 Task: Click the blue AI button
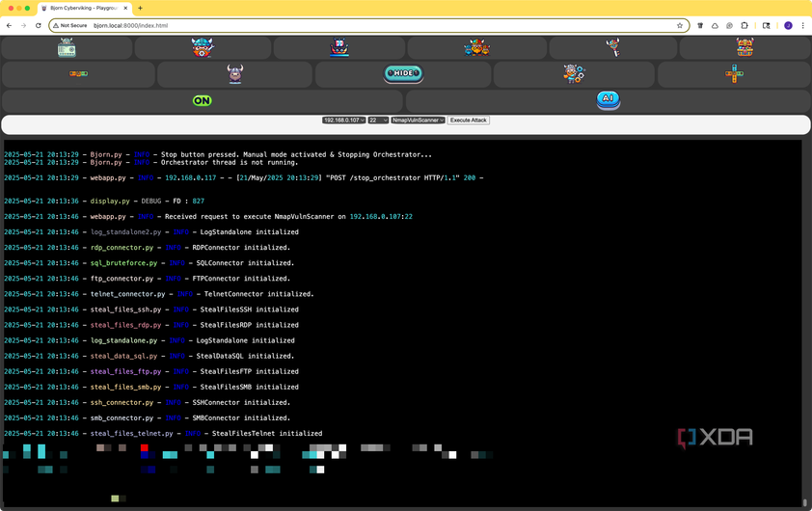[x=608, y=99]
